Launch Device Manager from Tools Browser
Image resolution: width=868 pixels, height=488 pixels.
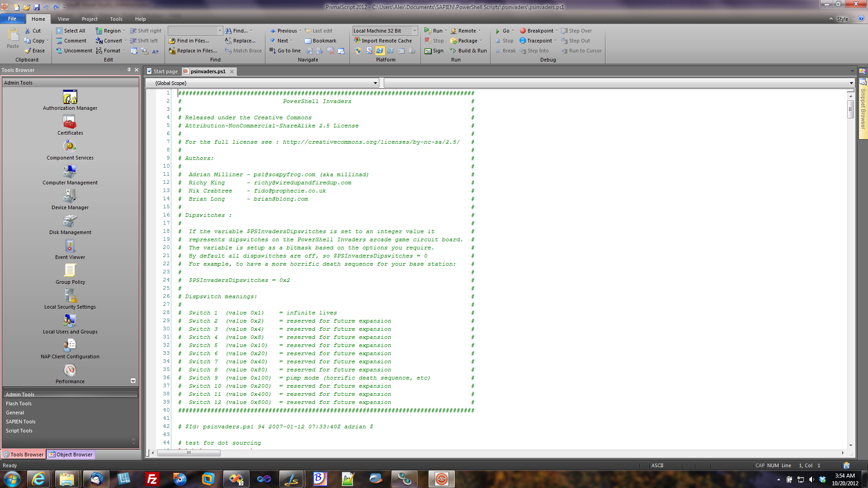point(70,200)
